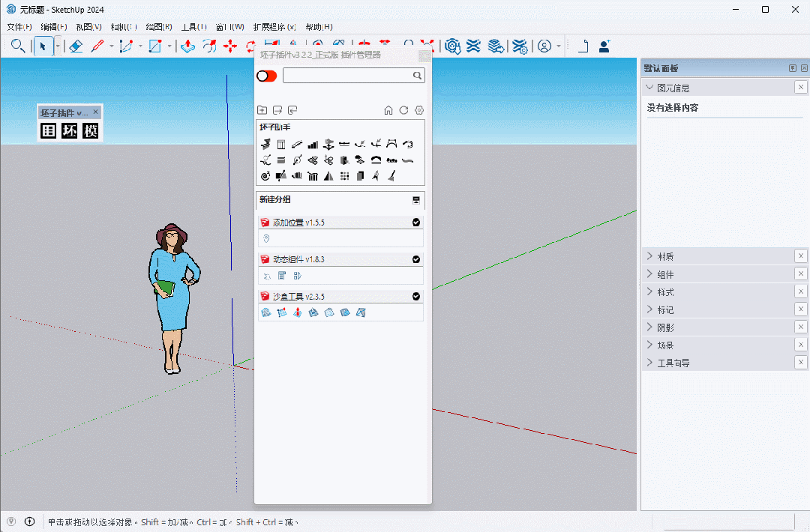Viewport: 810px width, 532px height.
Task: Expand the 标记 panel
Action: (649, 309)
